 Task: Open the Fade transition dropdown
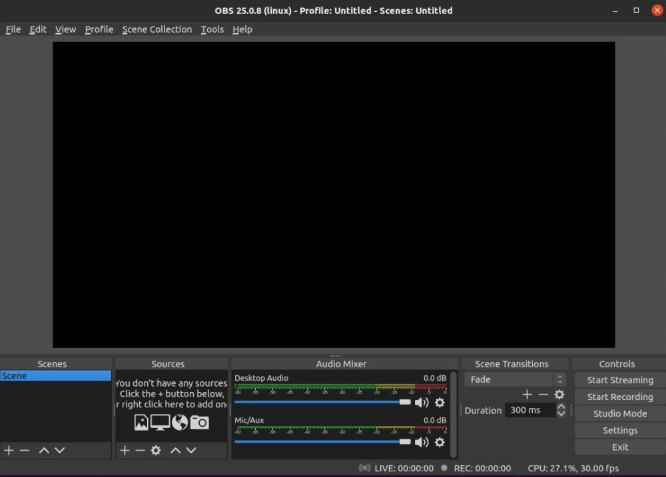click(516, 380)
